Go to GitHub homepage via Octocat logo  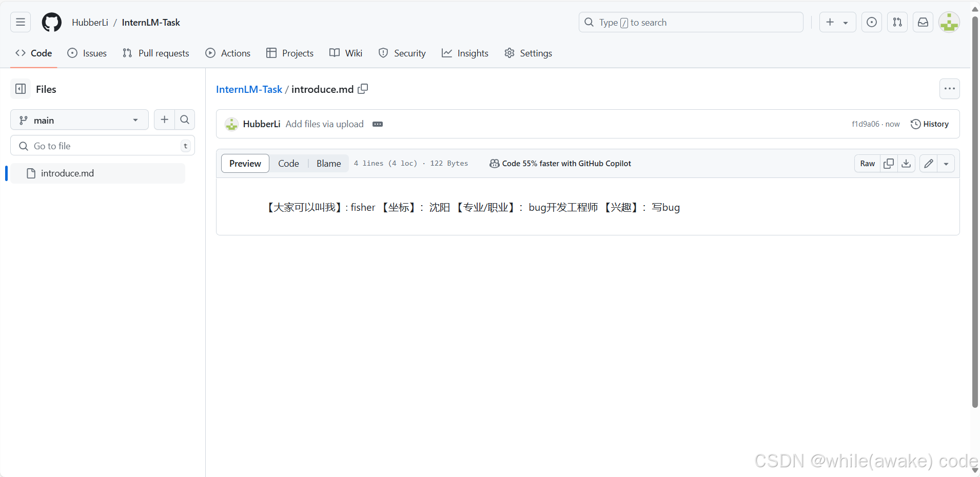(51, 22)
